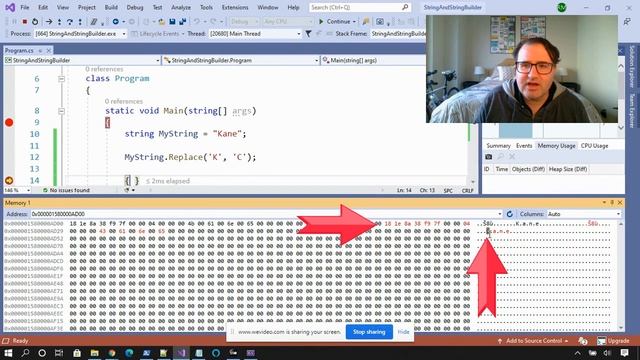Pin the Program.cs tab
The width and height of the screenshot is (640, 360).
pyautogui.click(x=40, y=51)
